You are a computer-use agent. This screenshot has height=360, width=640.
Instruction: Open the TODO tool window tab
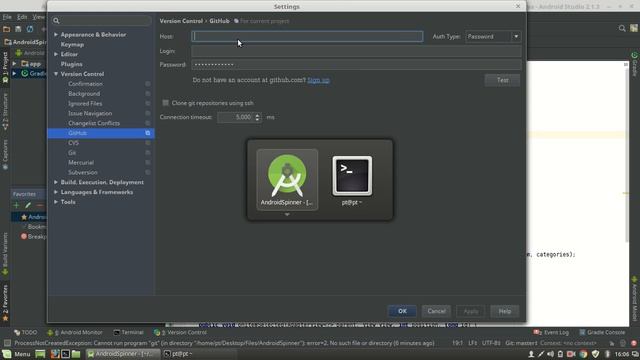tap(25, 332)
